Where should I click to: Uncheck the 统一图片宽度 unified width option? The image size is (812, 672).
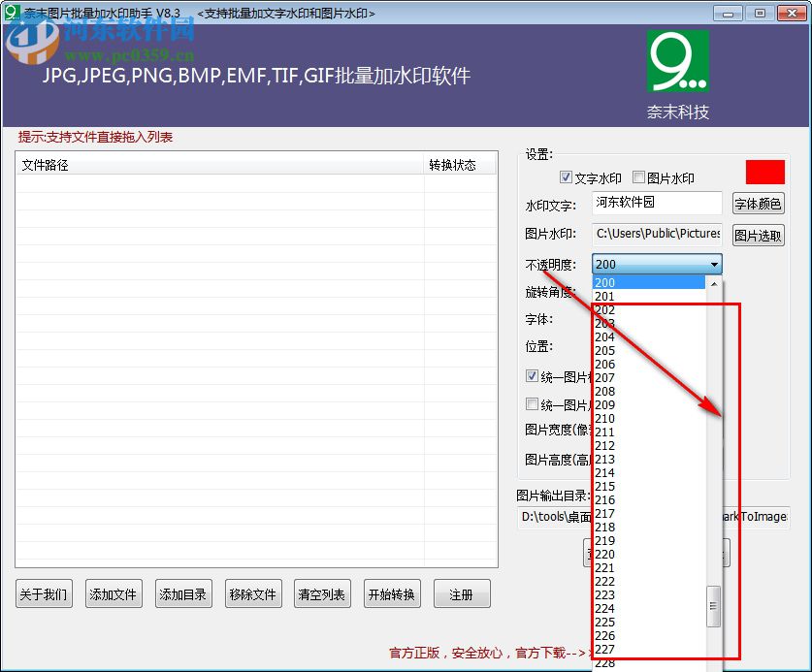pyautogui.click(x=532, y=376)
